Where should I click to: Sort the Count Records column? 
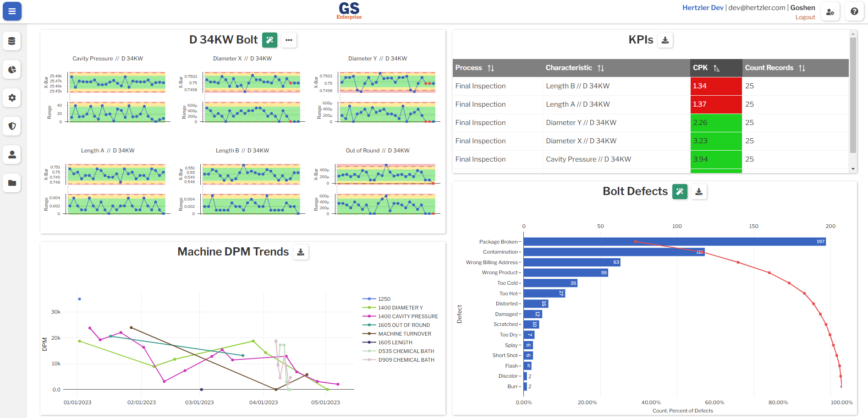click(x=802, y=68)
